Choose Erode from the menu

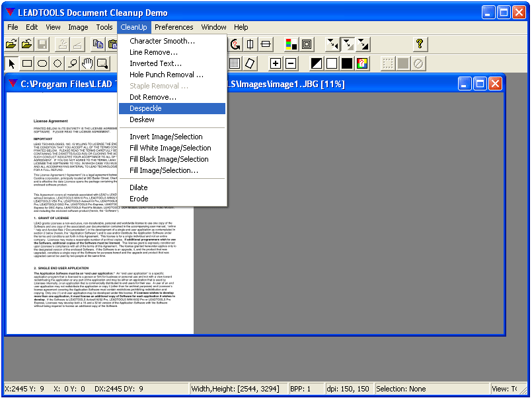[x=172, y=199]
